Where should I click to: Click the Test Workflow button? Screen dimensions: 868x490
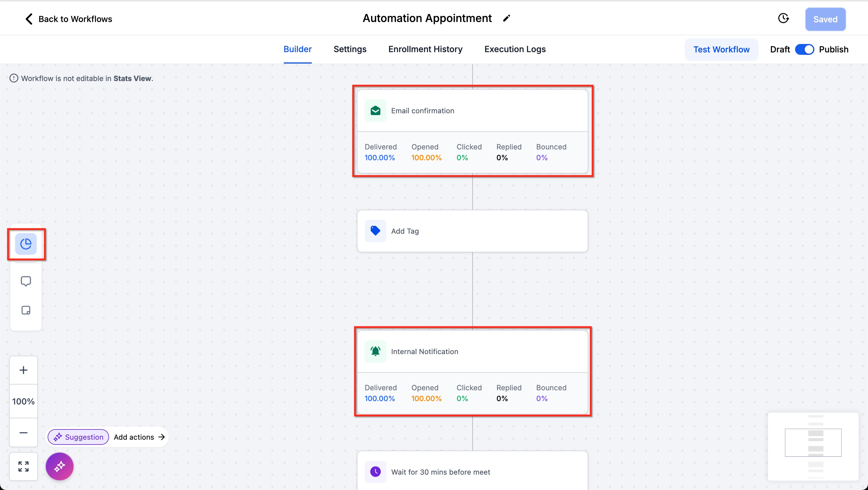coord(721,49)
